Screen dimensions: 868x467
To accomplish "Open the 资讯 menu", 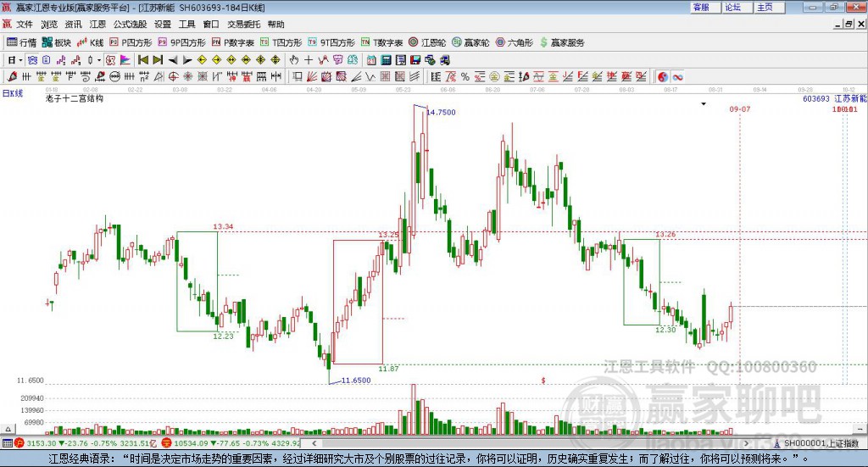I will (73, 25).
